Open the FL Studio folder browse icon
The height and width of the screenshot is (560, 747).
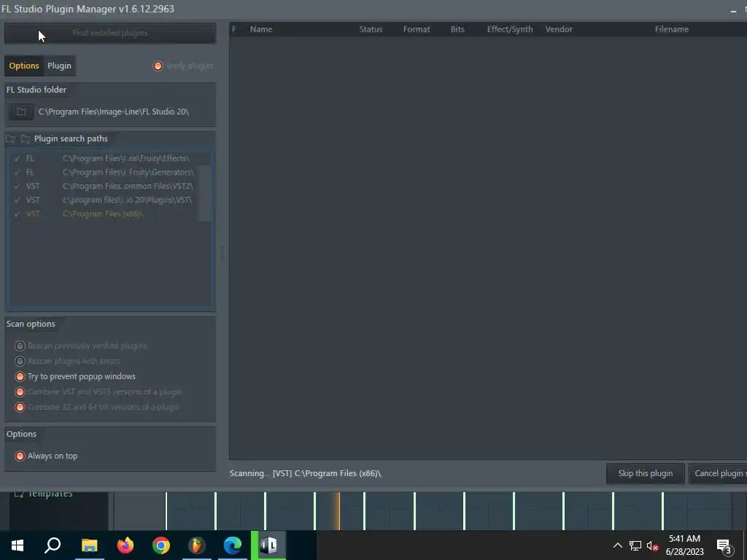21,112
